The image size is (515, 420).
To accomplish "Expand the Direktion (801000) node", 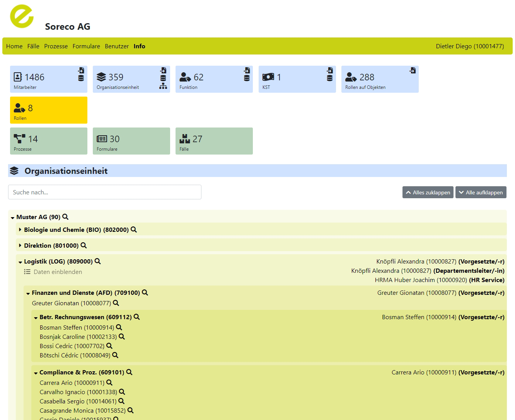I will 20,246.
